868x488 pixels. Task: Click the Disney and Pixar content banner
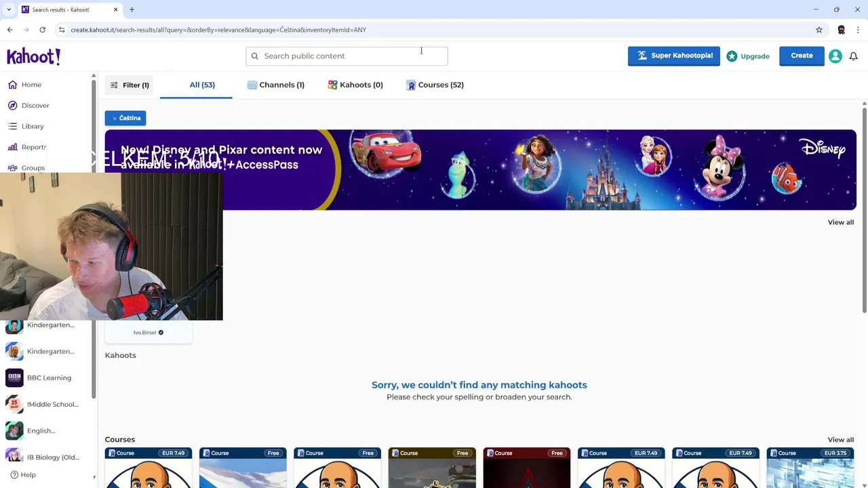480,169
